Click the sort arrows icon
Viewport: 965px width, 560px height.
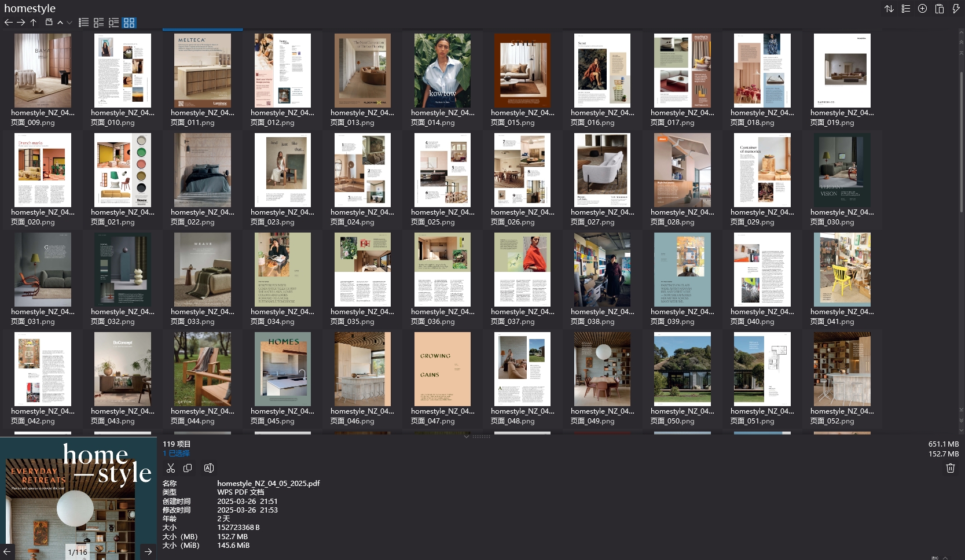tap(889, 9)
